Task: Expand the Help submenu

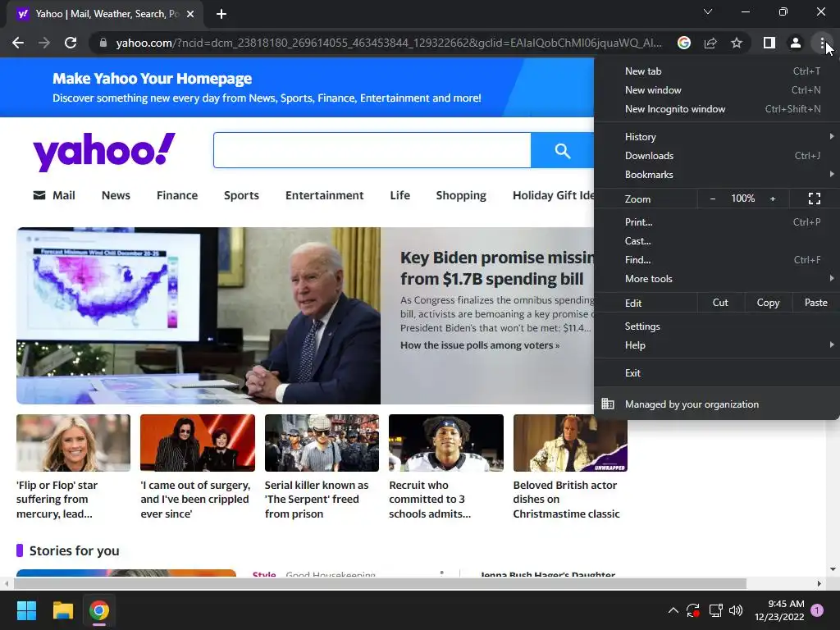Action: (x=717, y=345)
